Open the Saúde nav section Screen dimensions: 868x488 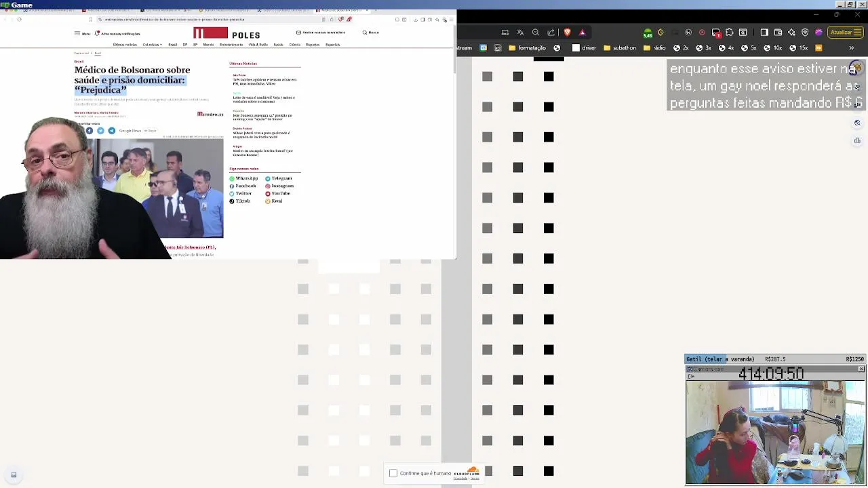[x=278, y=45]
